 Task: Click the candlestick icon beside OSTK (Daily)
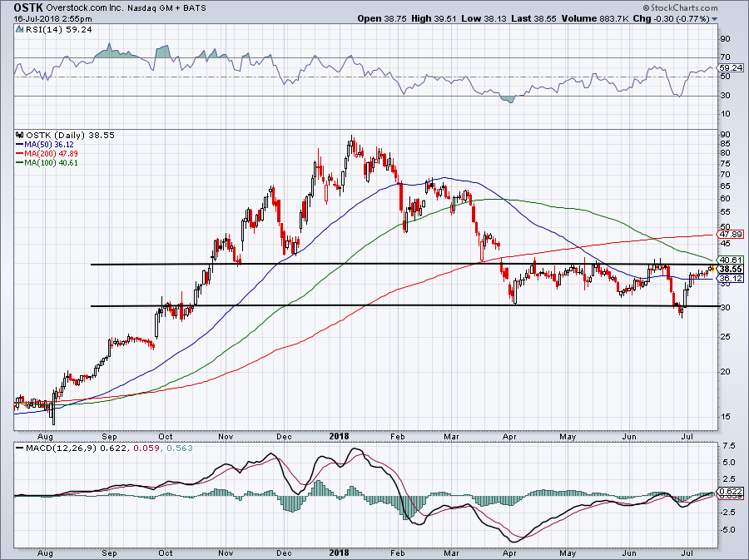[19, 136]
